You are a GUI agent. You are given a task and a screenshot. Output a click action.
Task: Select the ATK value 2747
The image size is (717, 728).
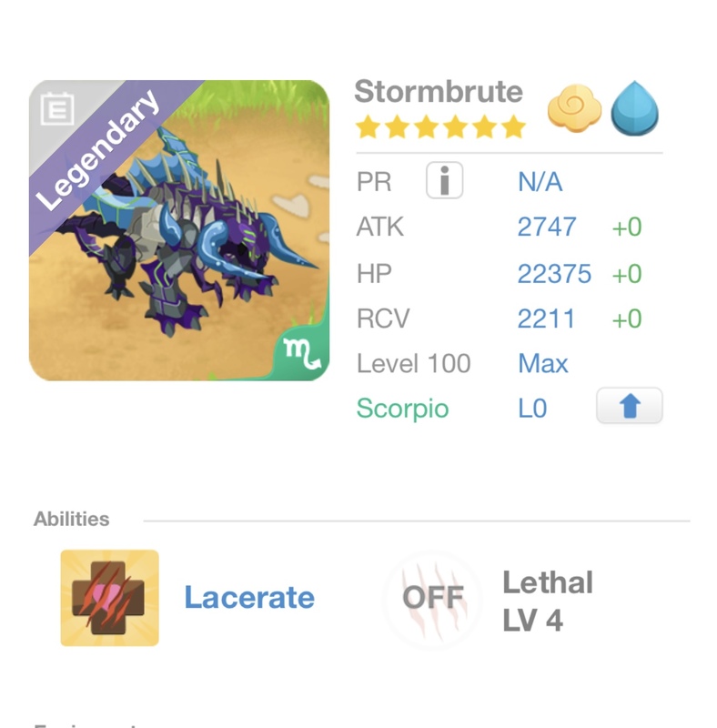click(x=546, y=227)
